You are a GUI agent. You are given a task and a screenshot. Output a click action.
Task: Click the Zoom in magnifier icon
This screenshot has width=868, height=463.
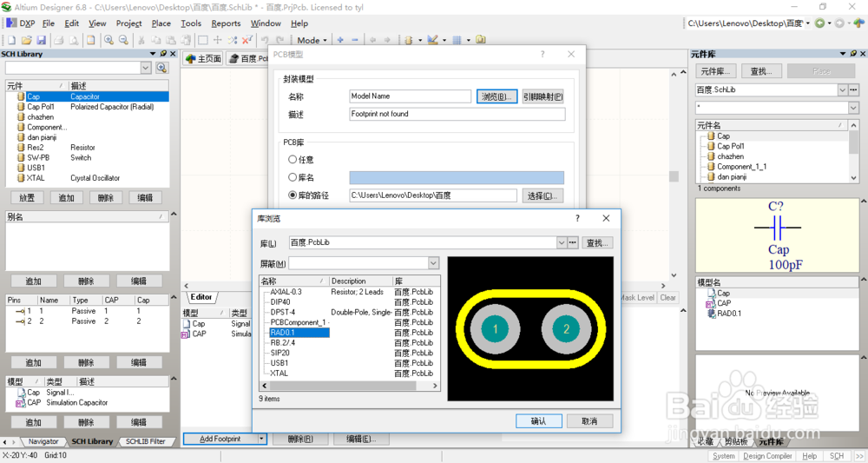coord(109,40)
